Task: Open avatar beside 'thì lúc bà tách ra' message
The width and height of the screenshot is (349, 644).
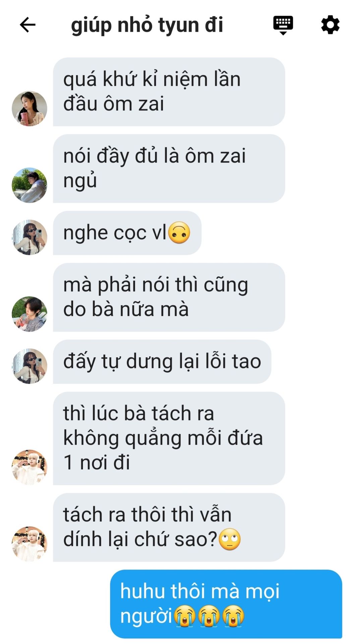Action: pyautogui.click(x=30, y=467)
